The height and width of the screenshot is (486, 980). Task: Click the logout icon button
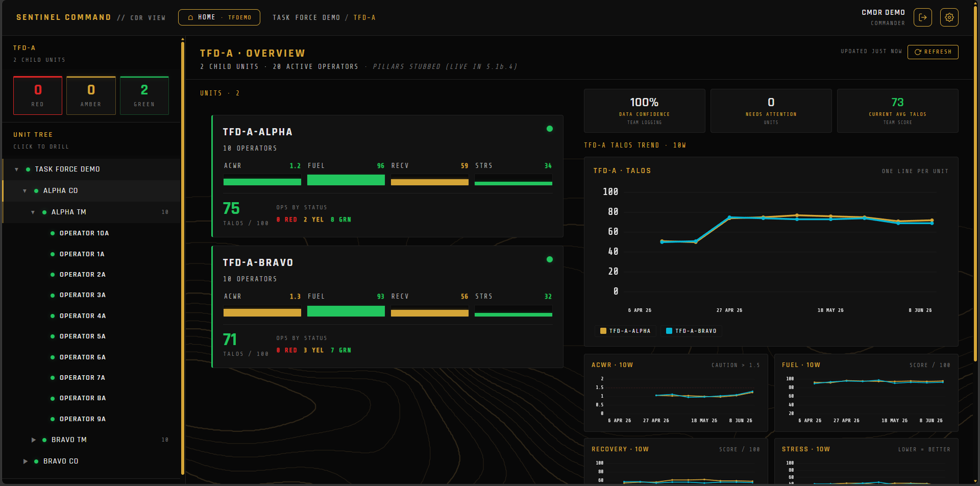tap(922, 17)
